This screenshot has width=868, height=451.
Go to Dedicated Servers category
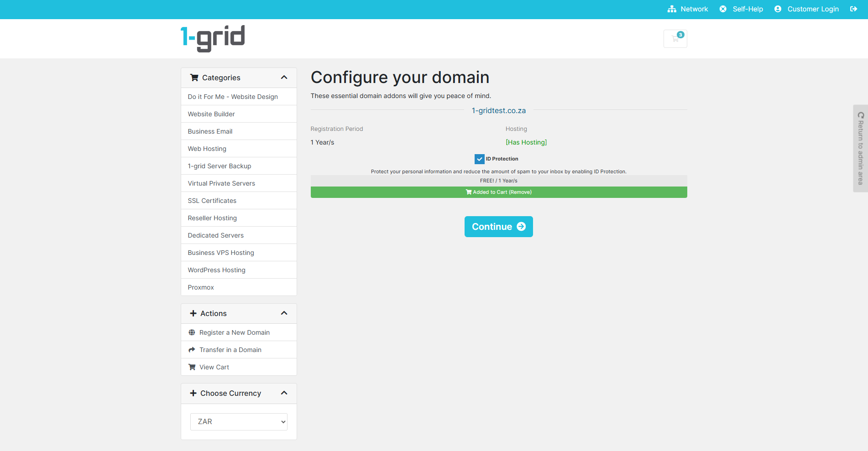point(239,235)
